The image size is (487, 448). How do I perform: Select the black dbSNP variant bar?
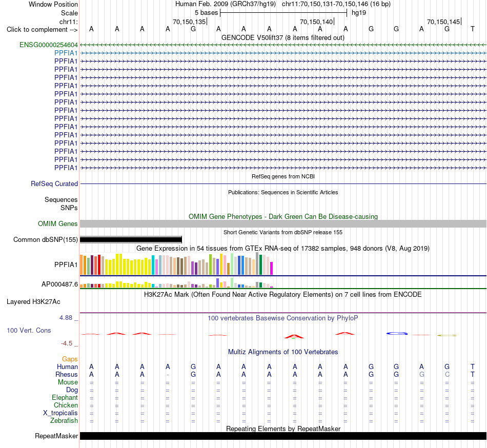coord(131,239)
